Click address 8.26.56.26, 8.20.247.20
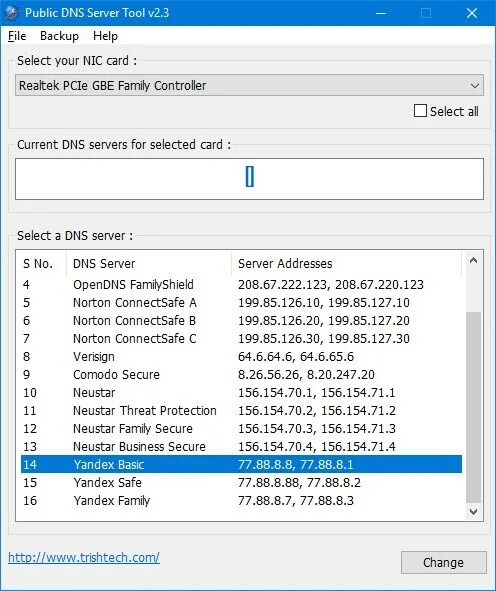496x591 pixels. [x=306, y=375]
